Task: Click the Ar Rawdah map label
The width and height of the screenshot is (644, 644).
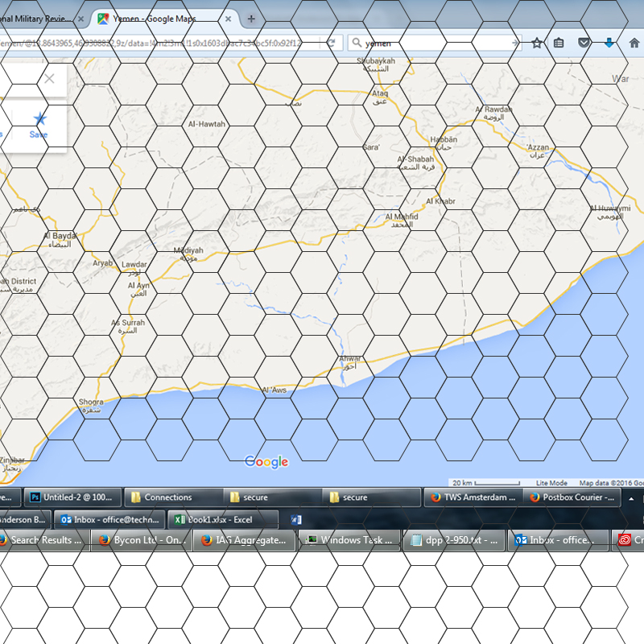Action: point(493,113)
